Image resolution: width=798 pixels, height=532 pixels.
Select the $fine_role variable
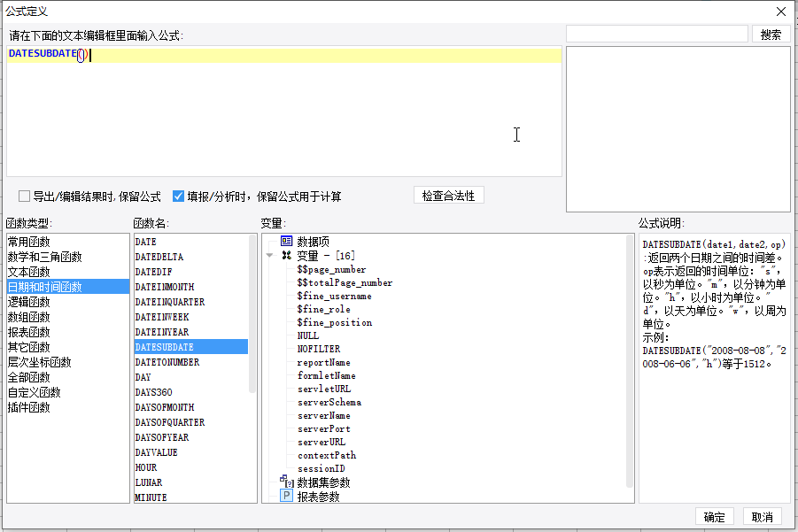click(323, 309)
